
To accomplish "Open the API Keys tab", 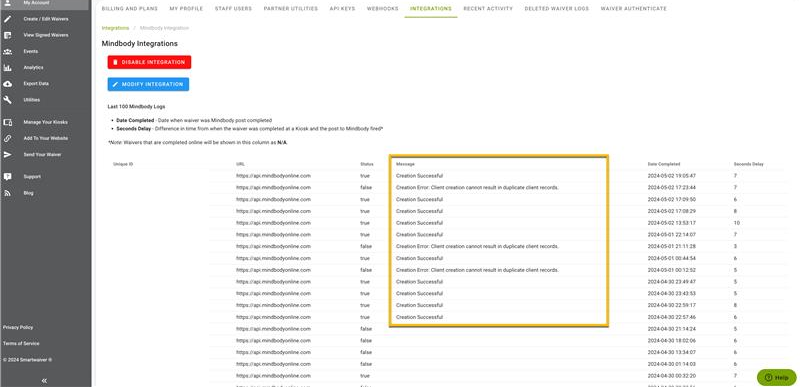I will tap(342, 9).
